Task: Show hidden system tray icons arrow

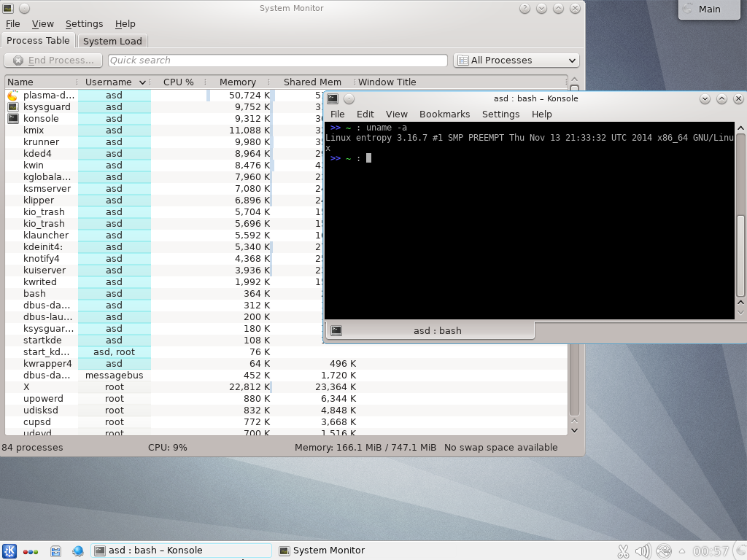Action: pos(682,551)
